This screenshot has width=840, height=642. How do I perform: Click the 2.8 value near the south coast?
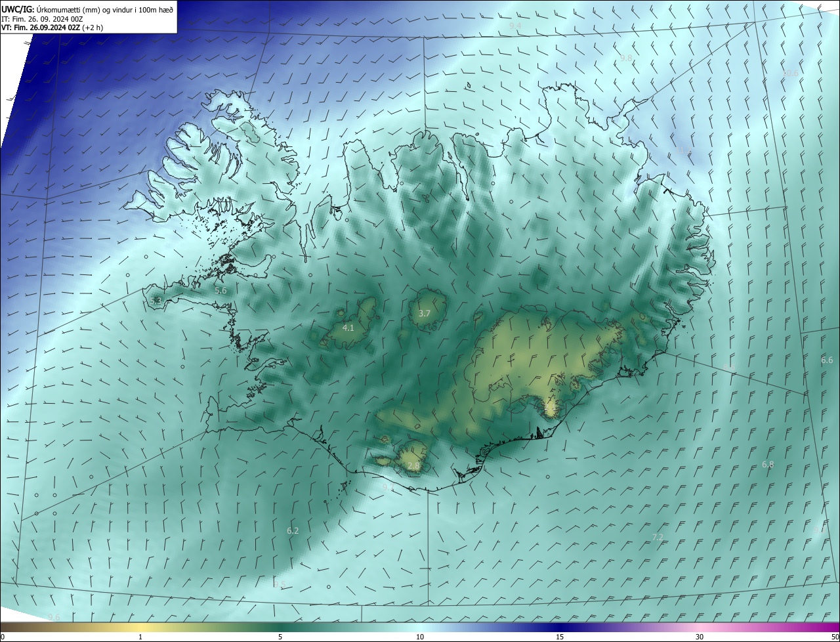[x=413, y=466]
